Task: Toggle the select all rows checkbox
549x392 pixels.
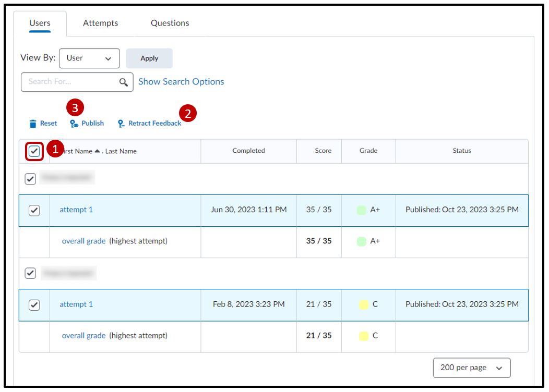Action: pos(34,151)
